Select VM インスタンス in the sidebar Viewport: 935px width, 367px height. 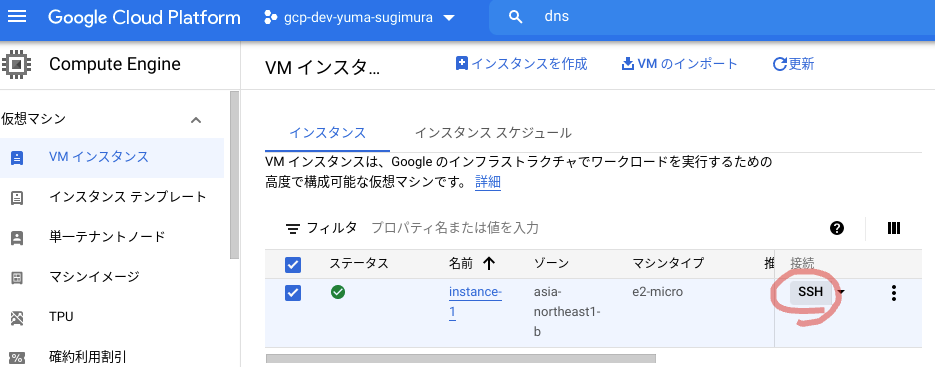pos(112,158)
